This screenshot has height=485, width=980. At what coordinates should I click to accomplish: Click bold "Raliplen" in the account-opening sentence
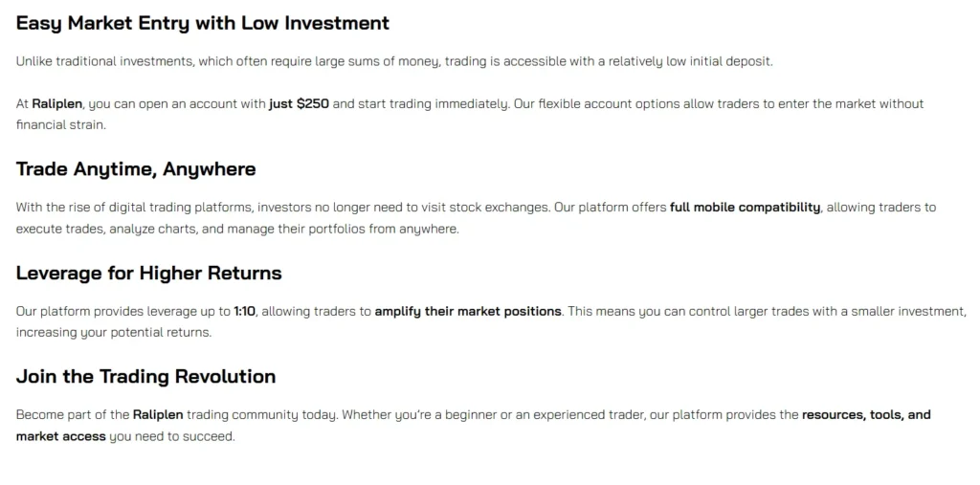(57, 103)
